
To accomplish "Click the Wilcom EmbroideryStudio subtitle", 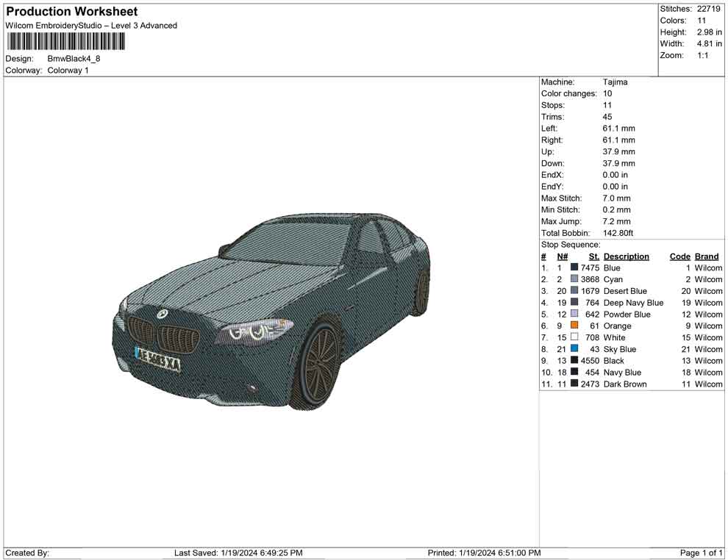I will click(x=91, y=26).
